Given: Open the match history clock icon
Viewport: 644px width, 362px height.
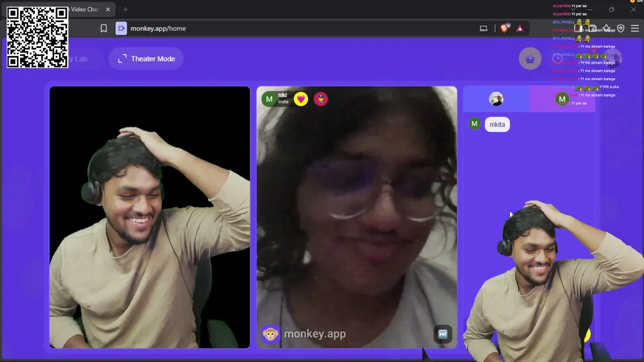Looking at the screenshot, I should (x=557, y=59).
